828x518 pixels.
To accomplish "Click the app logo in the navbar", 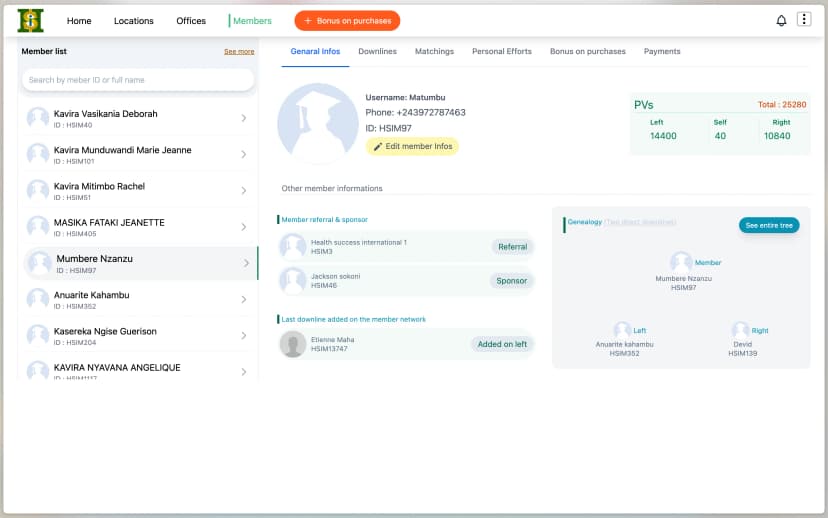I will 31,20.
